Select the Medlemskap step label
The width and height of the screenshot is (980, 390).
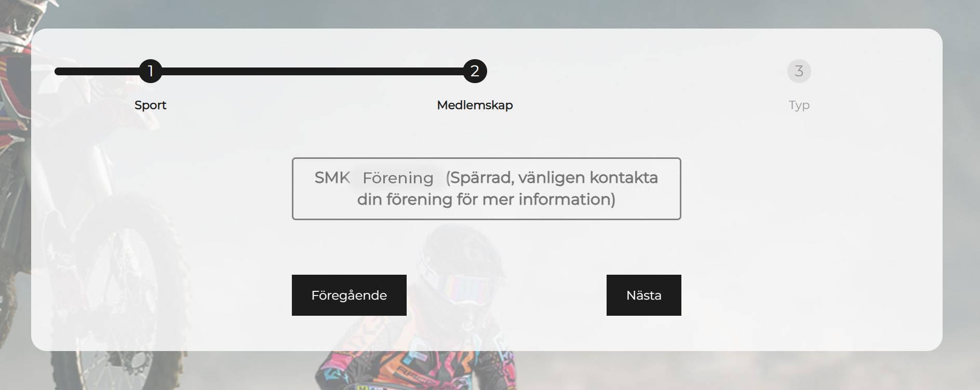pyautogui.click(x=475, y=105)
